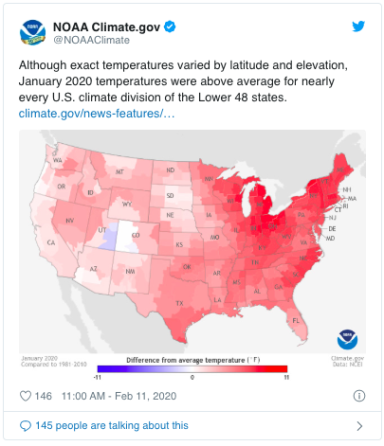Click Florida labeled FL on the map
The height and width of the screenshot is (446, 384).
(296, 321)
